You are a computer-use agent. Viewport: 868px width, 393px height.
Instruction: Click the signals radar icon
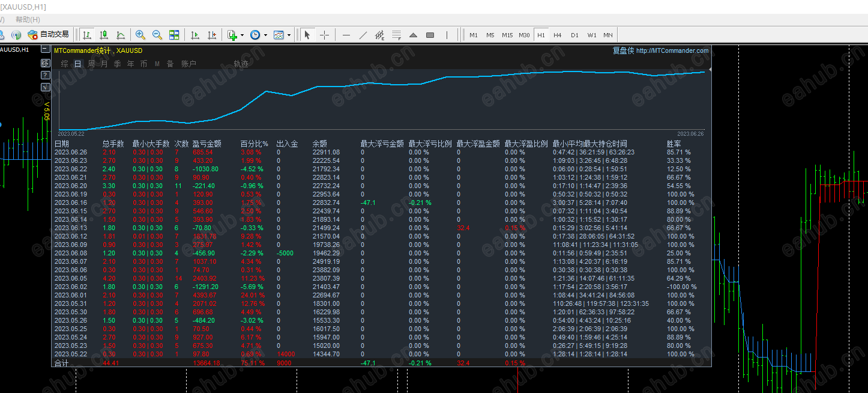coord(16,35)
